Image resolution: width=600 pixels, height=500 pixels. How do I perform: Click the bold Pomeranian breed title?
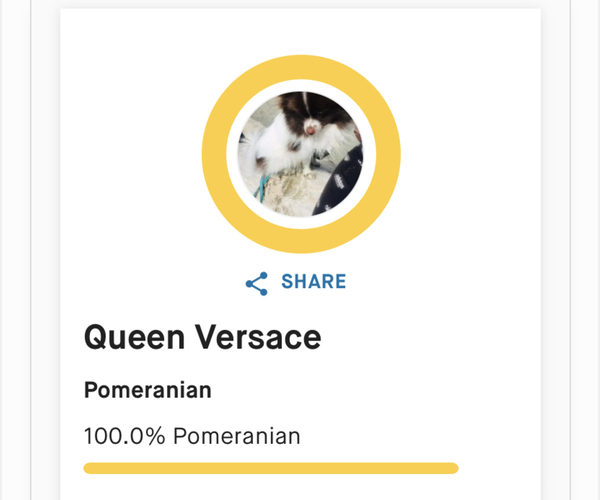tap(147, 391)
